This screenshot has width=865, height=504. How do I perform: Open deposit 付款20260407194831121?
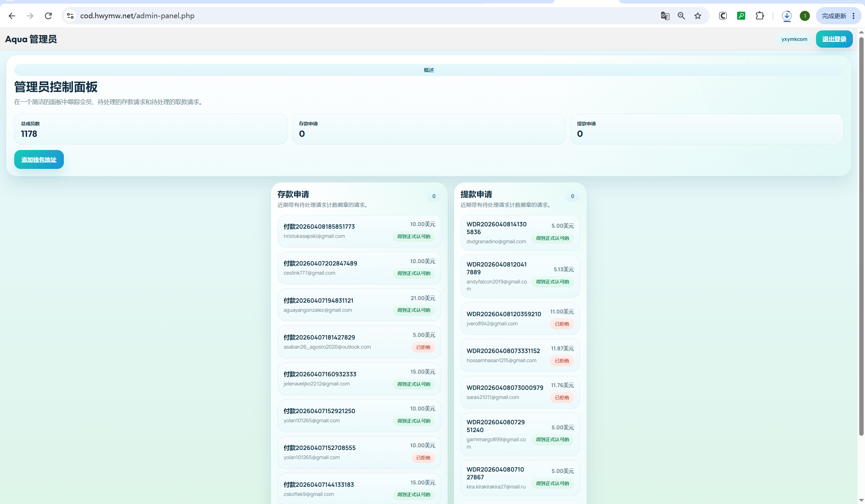(359, 305)
